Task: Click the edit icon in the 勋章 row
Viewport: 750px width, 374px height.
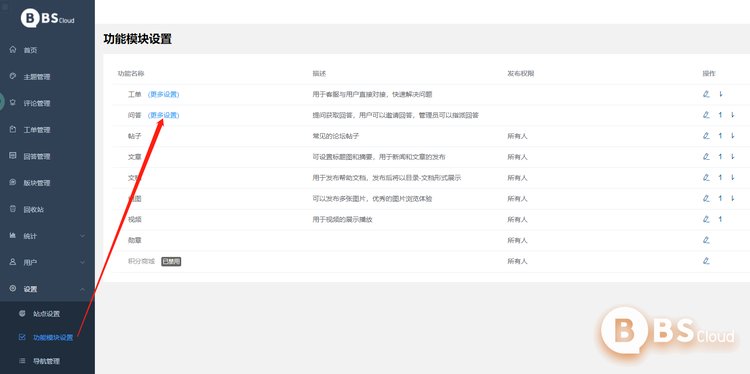Action: [706, 240]
